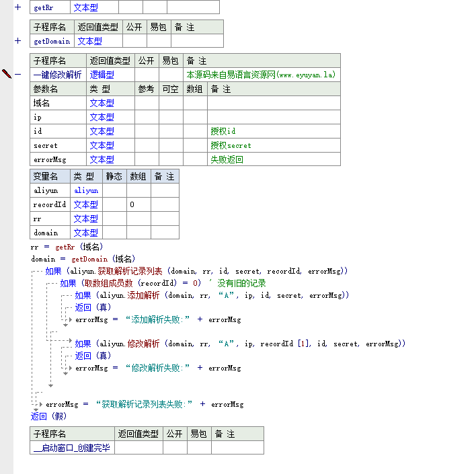
Task: Click the remark cell of 域名 parameter
Action: click(x=274, y=103)
